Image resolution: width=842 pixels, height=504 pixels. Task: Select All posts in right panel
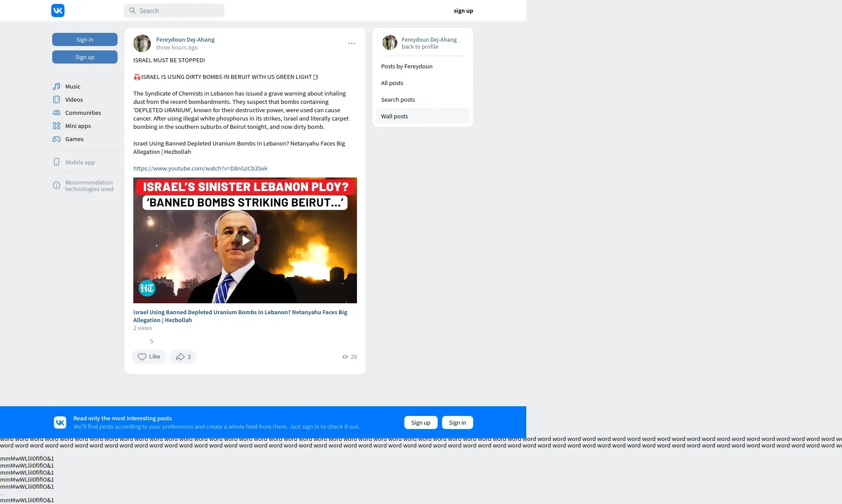coord(392,83)
